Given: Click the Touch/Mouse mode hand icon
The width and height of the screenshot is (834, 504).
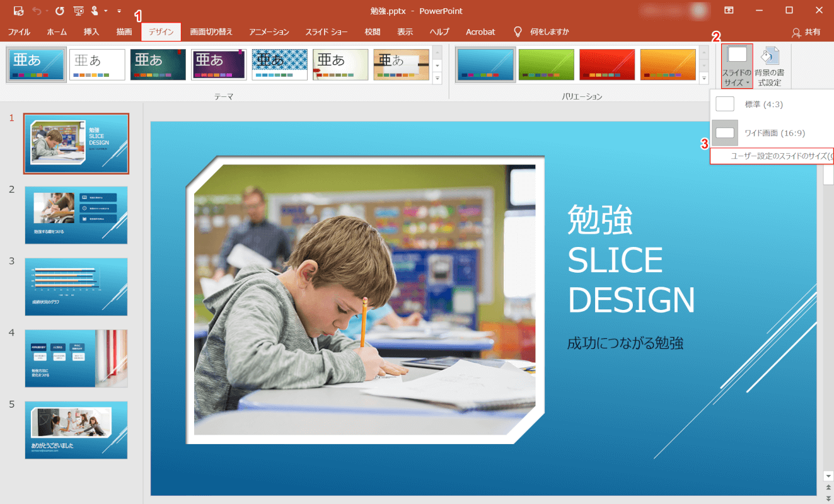Looking at the screenshot, I should click(95, 11).
